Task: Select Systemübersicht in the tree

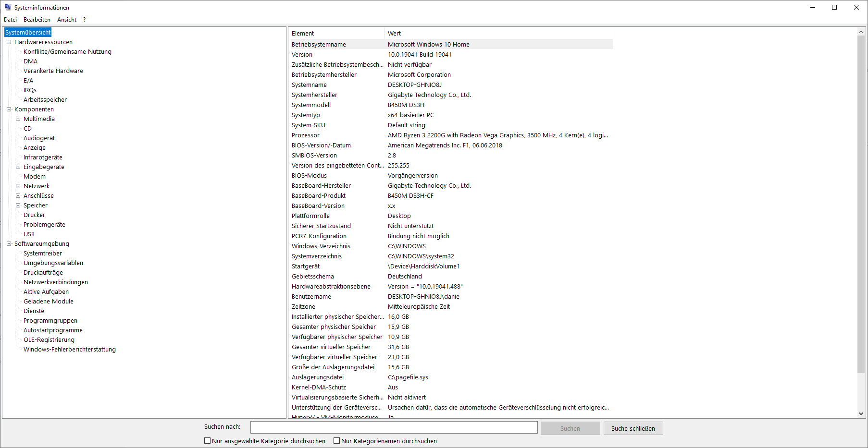Action: click(x=28, y=32)
